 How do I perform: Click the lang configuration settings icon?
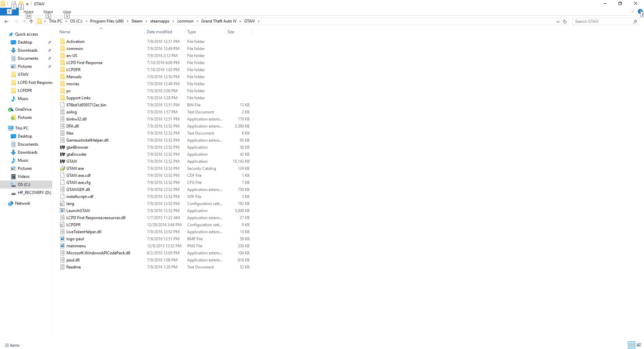pos(62,204)
